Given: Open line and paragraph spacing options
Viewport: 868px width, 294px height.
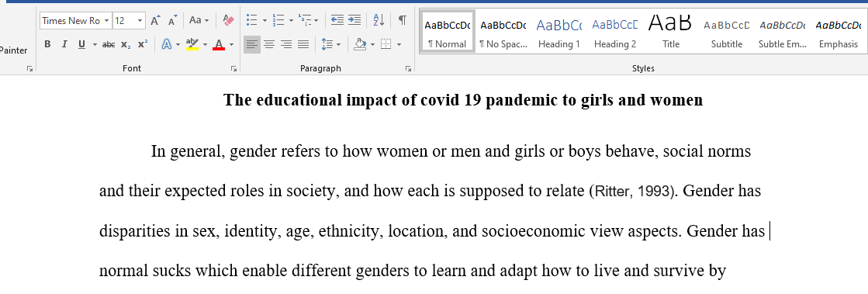Looking at the screenshot, I should tap(327, 44).
